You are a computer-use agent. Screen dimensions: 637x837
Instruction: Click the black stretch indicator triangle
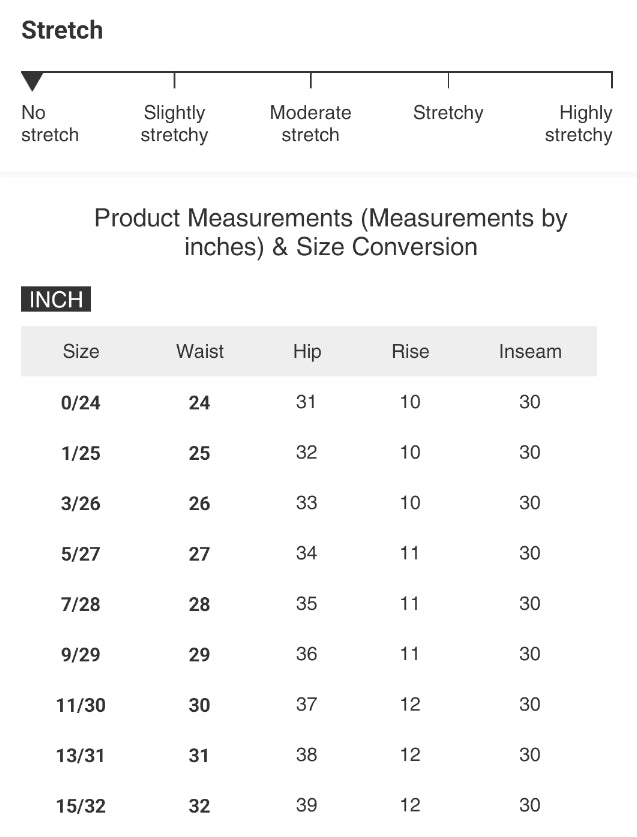(x=32, y=81)
